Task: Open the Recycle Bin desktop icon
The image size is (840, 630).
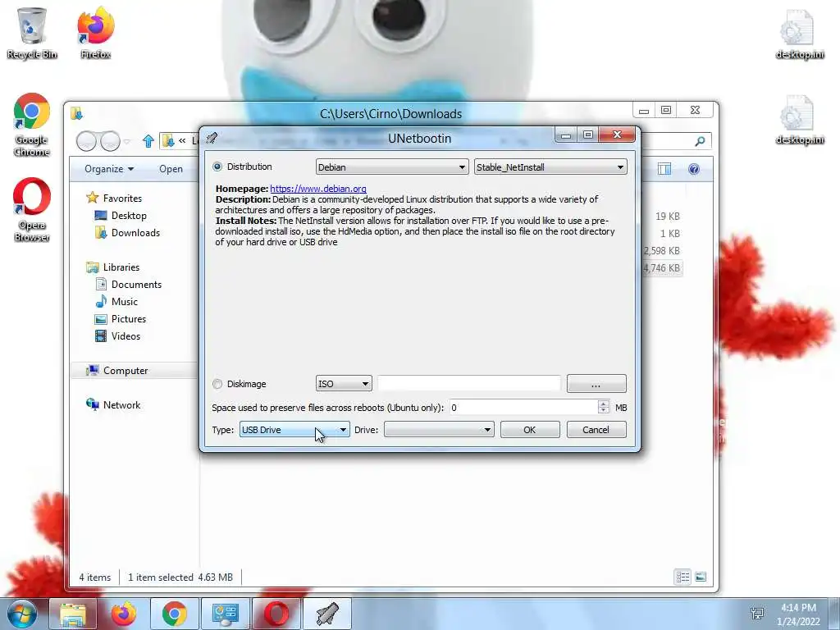Action: tap(31, 33)
